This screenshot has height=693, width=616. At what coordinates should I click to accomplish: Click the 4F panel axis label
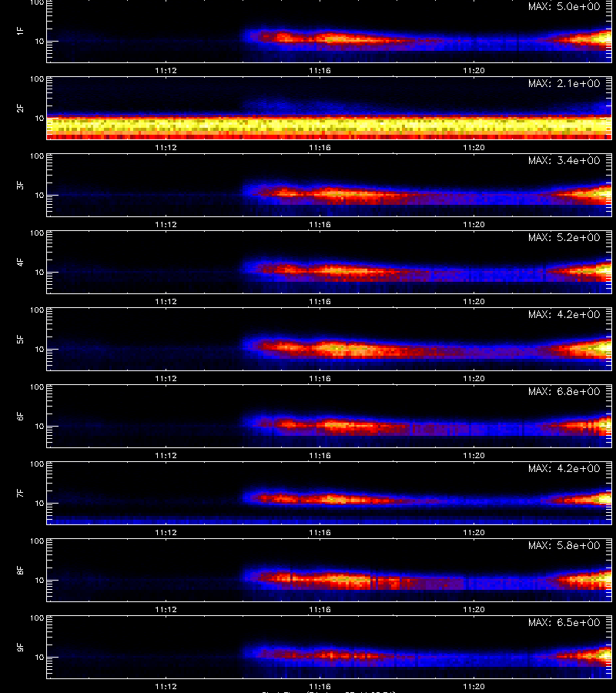(x=20, y=262)
